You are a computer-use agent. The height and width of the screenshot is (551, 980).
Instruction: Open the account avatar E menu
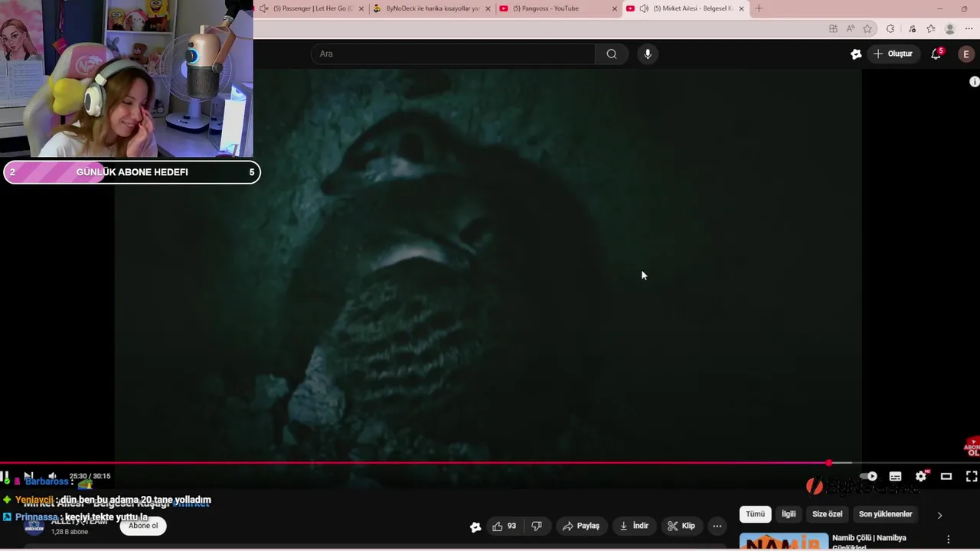click(x=966, y=54)
